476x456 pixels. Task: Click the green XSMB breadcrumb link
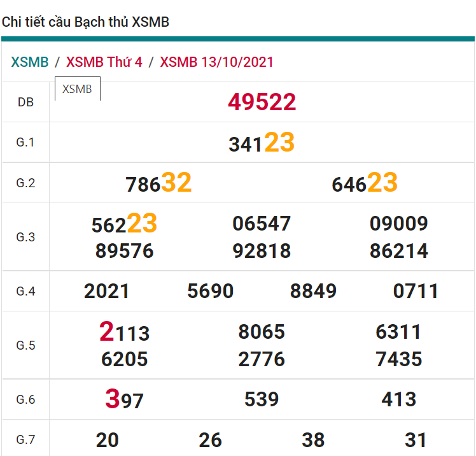point(30,62)
